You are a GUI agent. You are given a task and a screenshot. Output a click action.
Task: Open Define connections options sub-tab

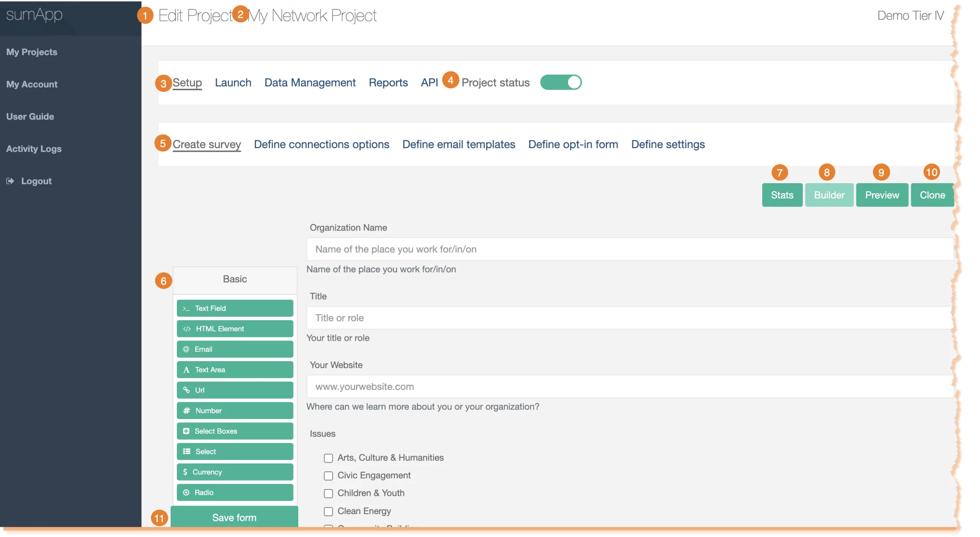(x=322, y=144)
